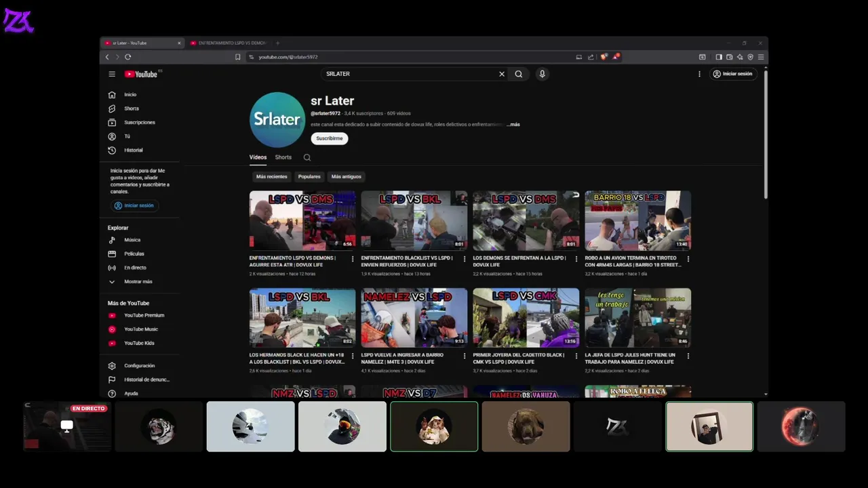Image resolution: width=868 pixels, height=488 pixels.
Task: Click Iniciar sesión button in top header
Action: [732, 74]
